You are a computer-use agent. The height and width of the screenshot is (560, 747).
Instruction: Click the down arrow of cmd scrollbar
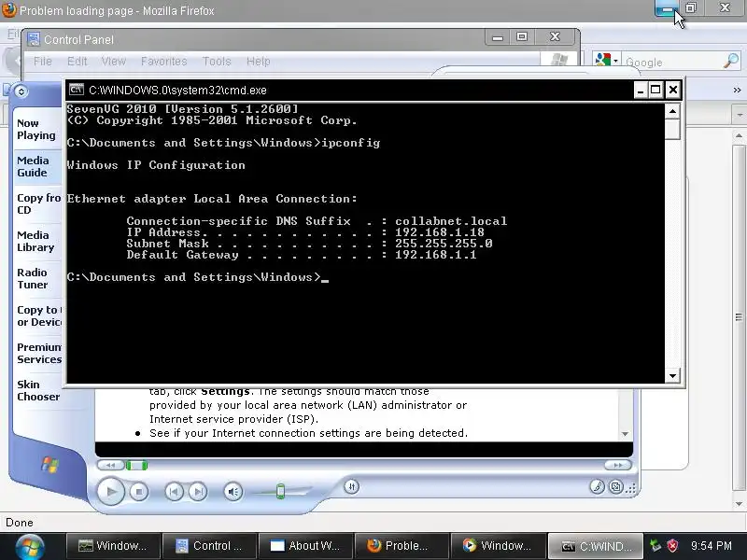click(672, 376)
